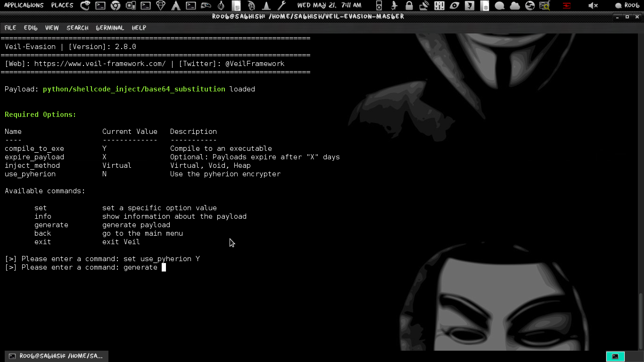Open the database document icon
The height and width of the screenshot is (362, 644).
click(484, 6)
